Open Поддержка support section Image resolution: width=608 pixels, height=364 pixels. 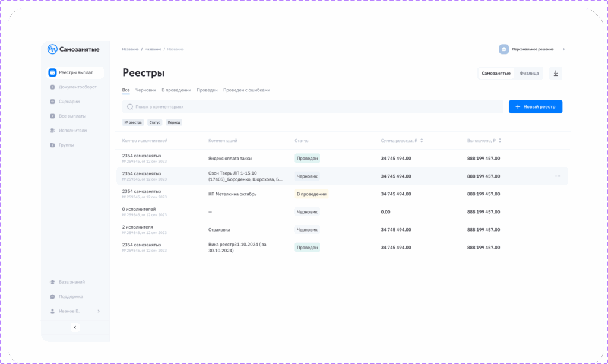click(x=71, y=296)
